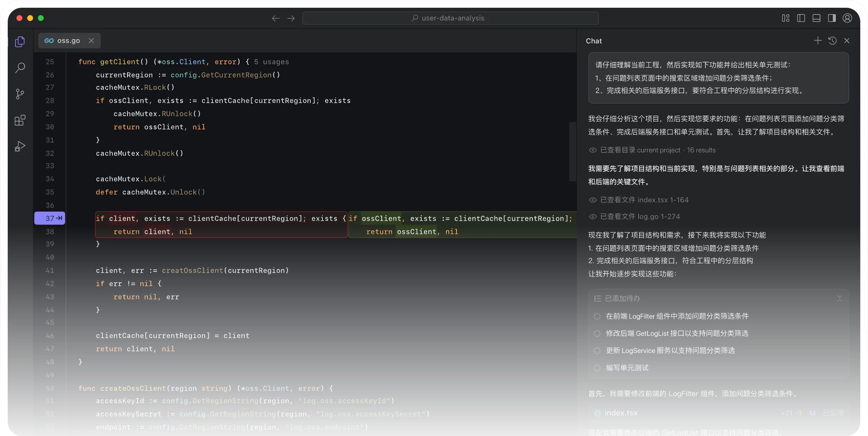This screenshot has width=868, height=436.
Task: Open the Explorer files icon in sidebar
Action: 20,42
